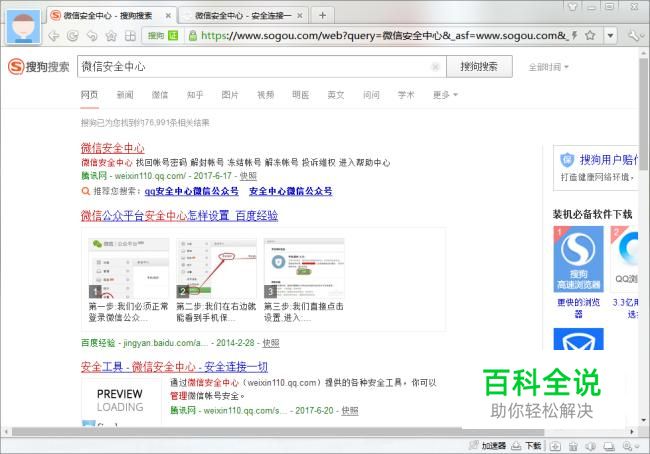Image resolution: width=650 pixels, height=454 pixels.
Task: Click the plus-page icon in status bar
Action: pos(555,447)
